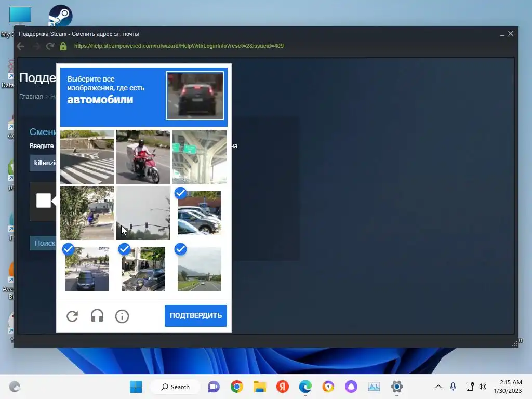Select the traffic light sky image tile
The height and width of the screenshot is (399, 532).
(x=143, y=212)
